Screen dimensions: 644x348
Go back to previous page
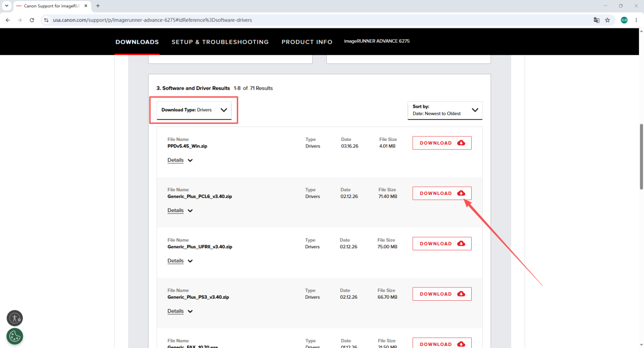coord(8,20)
